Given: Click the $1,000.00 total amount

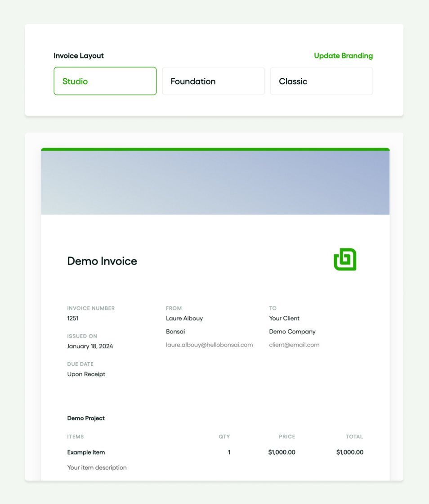Looking at the screenshot, I should click(x=349, y=452).
